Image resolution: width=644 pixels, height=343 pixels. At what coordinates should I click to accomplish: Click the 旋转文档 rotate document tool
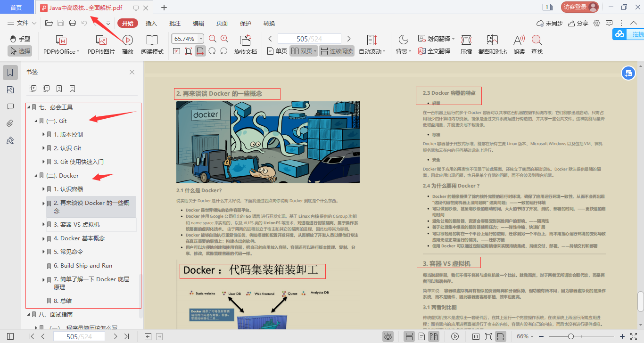pyautogui.click(x=246, y=45)
